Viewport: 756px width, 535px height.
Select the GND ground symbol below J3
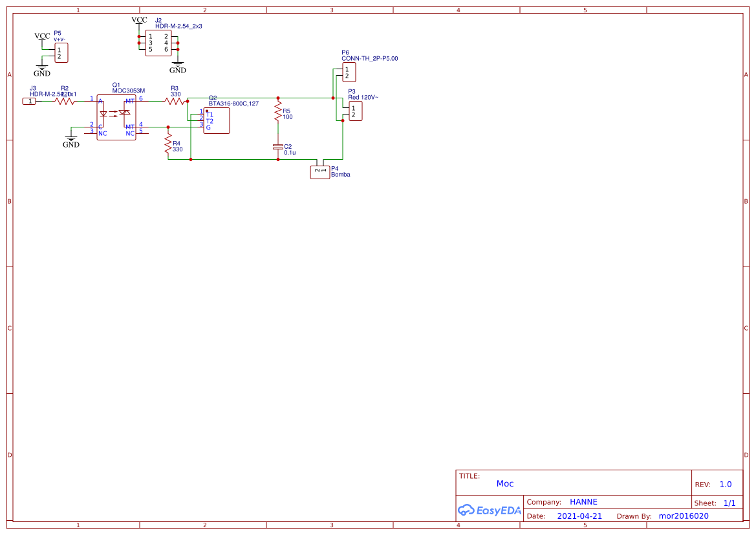(71, 138)
